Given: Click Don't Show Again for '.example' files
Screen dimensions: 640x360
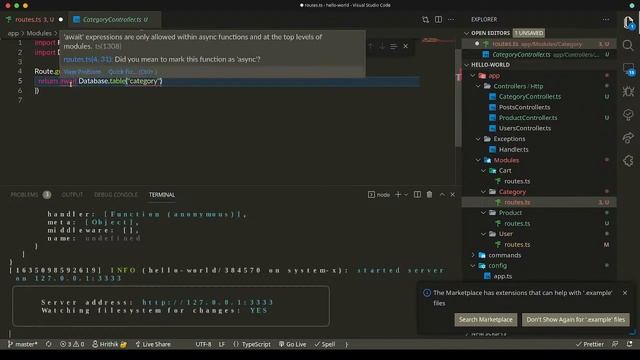Looking at the screenshot, I should (x=576, y=320).
